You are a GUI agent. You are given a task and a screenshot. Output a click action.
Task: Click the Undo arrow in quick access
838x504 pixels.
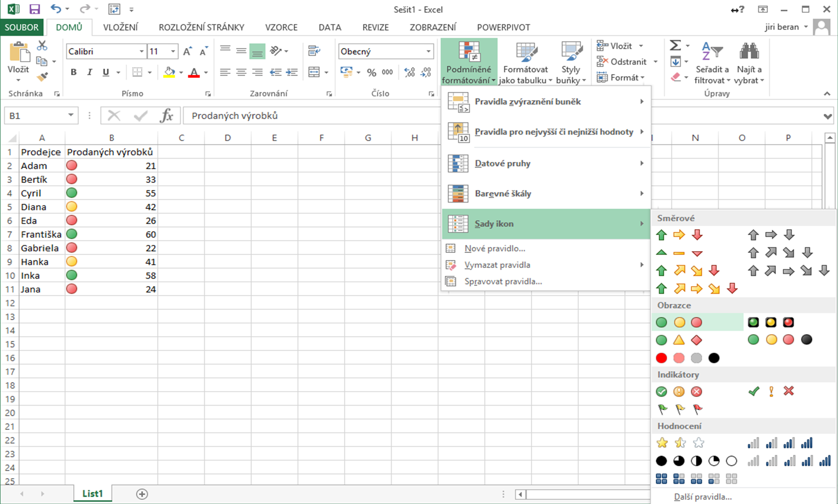(x=56, y=9)
